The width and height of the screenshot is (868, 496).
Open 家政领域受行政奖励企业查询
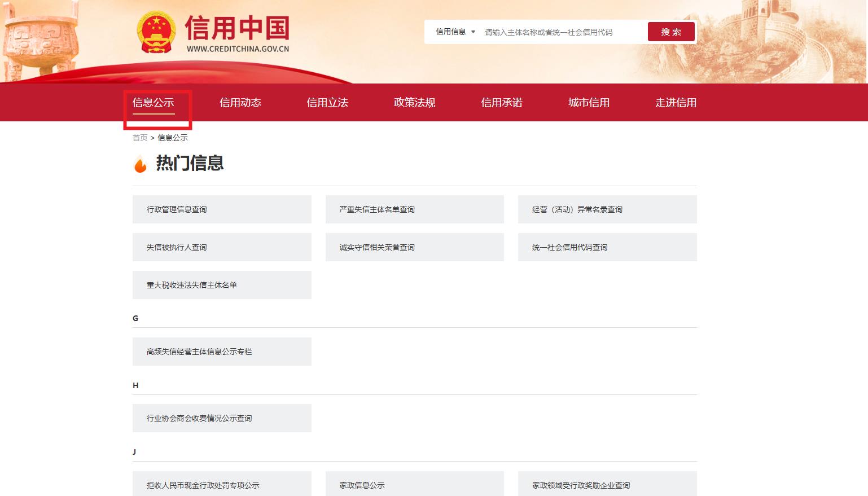click(x=607, y=484)
